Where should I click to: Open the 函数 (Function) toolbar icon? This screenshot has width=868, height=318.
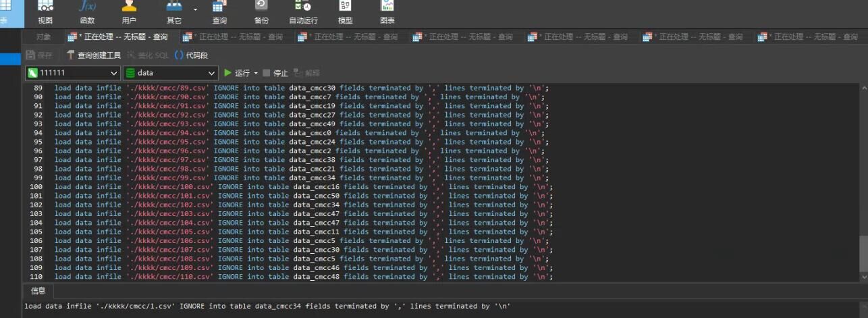(x=87, y=12)
